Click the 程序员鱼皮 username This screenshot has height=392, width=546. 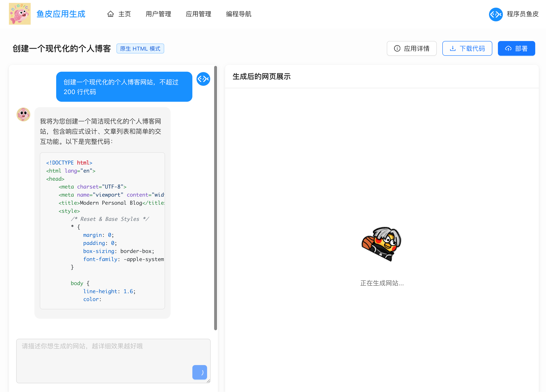[522, 14]
